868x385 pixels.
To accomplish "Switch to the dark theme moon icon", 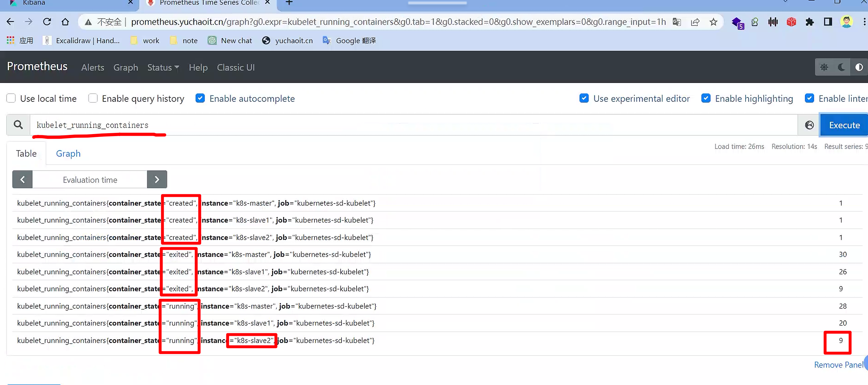I will pos(841,67).
